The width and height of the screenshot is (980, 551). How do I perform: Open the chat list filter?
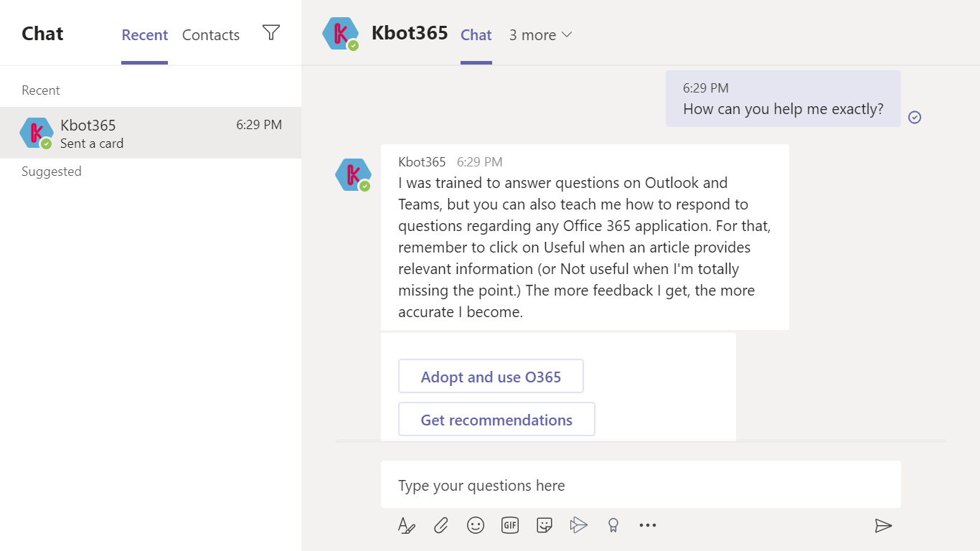pos(270,33)
